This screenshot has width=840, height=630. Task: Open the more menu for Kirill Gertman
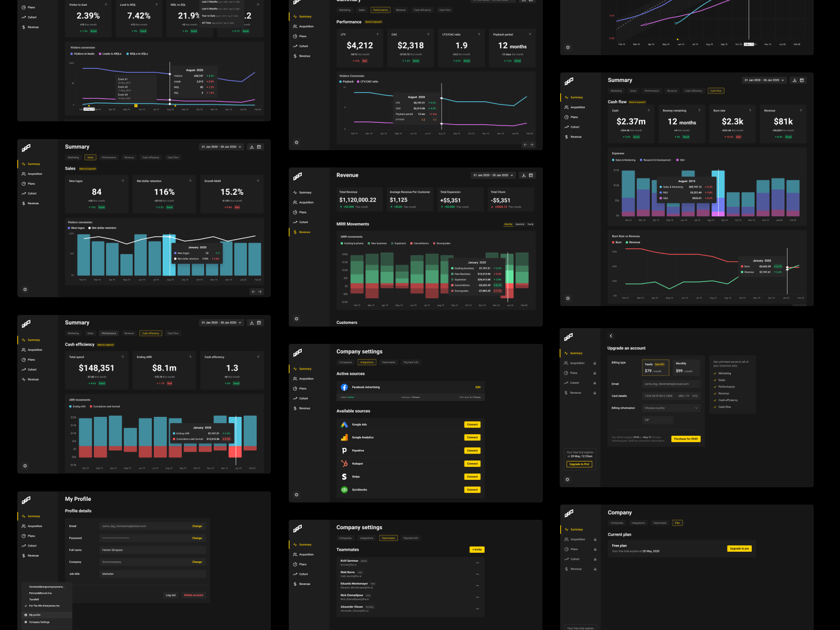point(477,563)
